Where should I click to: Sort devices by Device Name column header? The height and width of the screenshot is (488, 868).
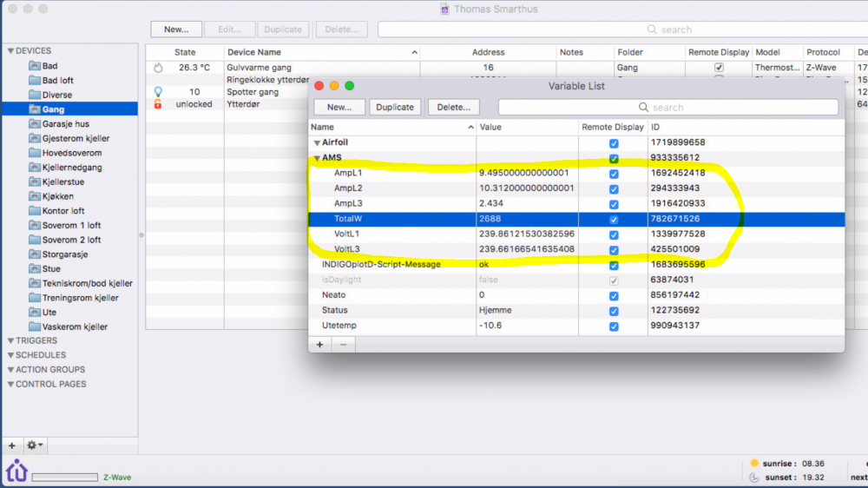(x=321, y=52)
